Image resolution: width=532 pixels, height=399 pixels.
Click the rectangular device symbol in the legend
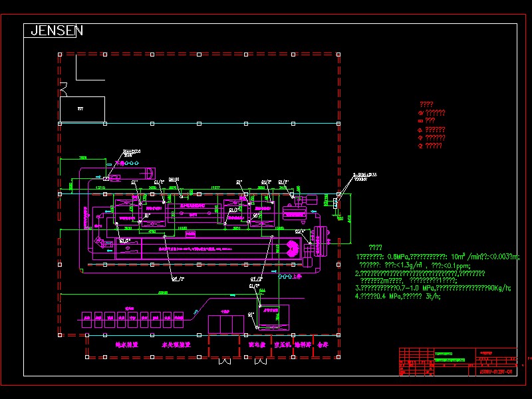click(x=420, y=120)
